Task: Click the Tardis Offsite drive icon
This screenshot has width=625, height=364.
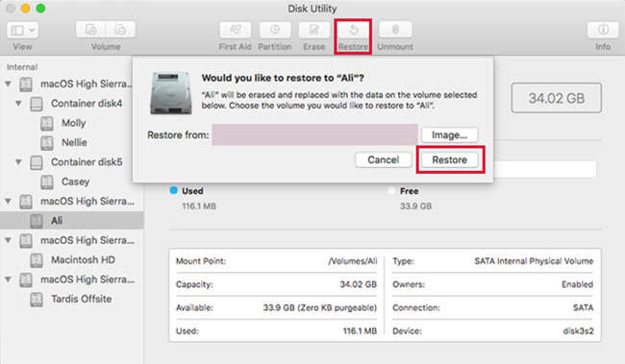Action: coord(37,299)
